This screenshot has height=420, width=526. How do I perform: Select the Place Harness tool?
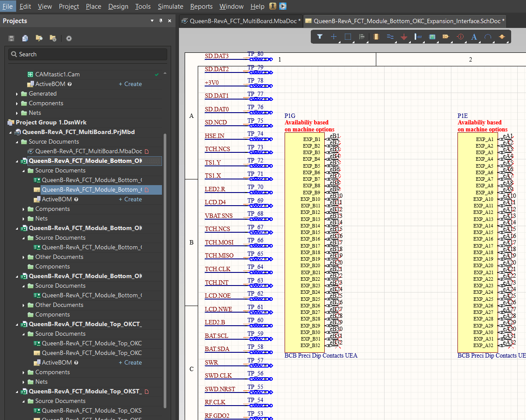pos(418,37)
